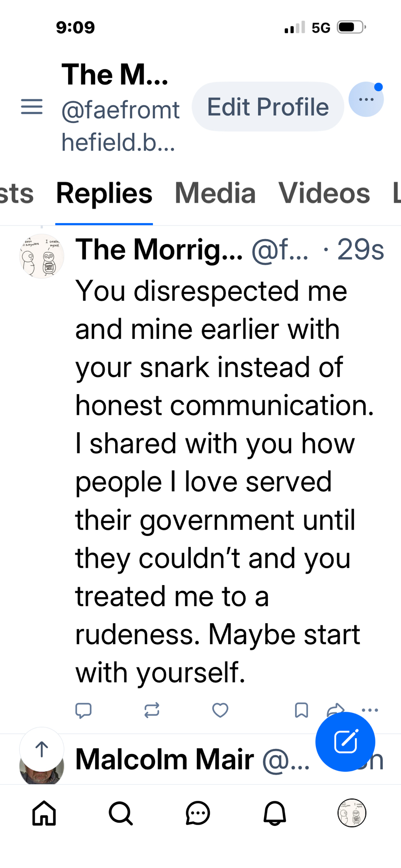Screen dimensions: 401x868
Task: Open the Videos tab
Action: [324, 194]
